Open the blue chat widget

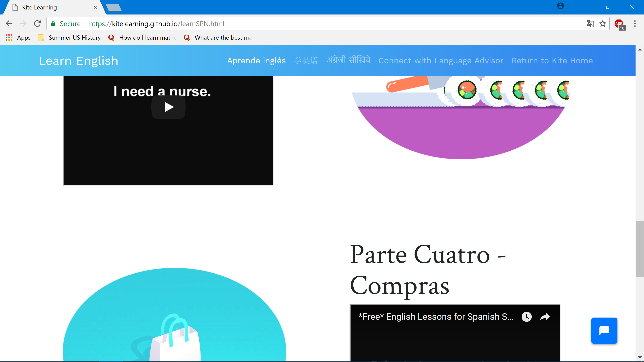pyautogui.click(x=604, y=330)
